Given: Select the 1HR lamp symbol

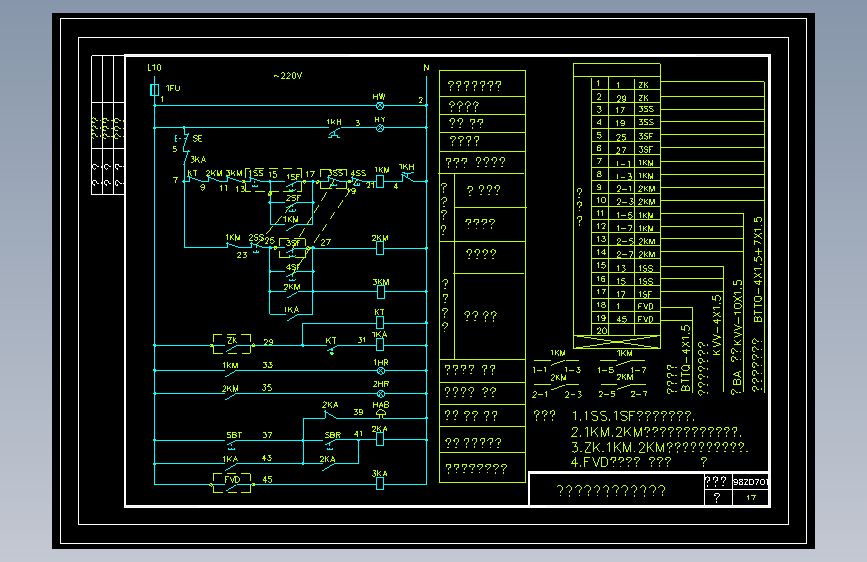Looking at the screenshot, I should (x=380, y=371).
